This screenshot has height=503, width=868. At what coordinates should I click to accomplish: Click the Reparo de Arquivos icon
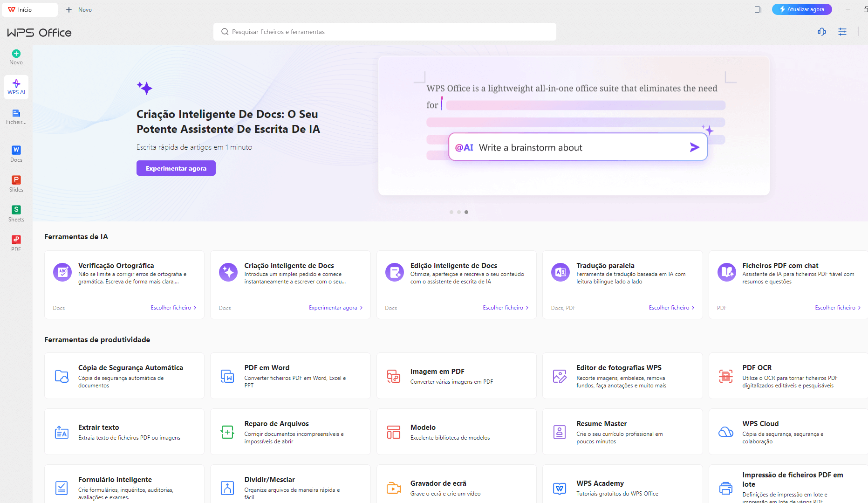(227, 432)
